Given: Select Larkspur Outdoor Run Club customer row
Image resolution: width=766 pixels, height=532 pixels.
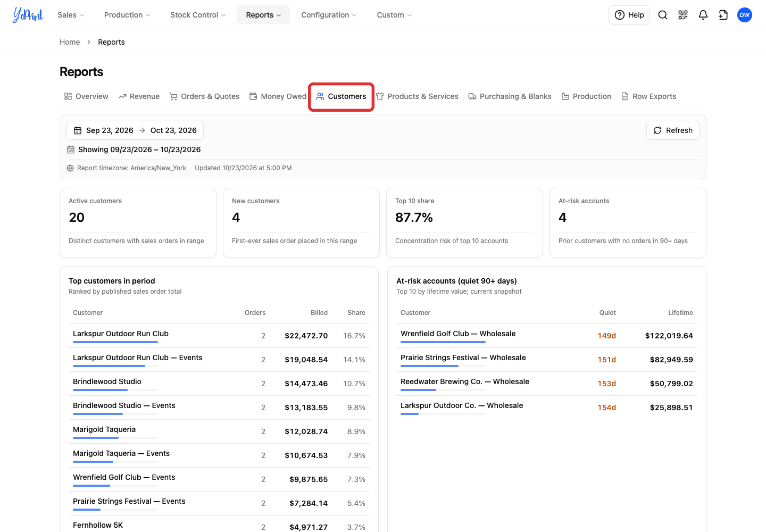Looking at the screenshot, I should [x=219, y=336].
